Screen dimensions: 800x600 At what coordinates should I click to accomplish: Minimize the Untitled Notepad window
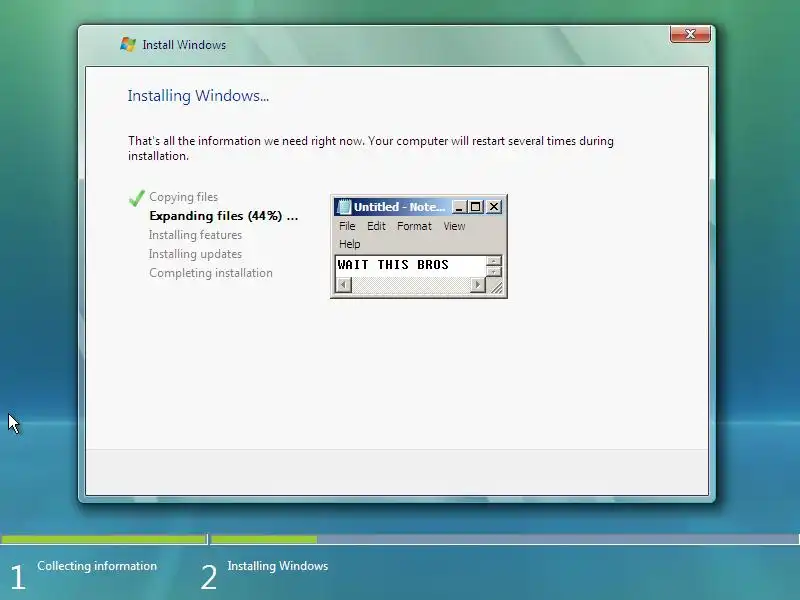click(x=460, y=207)
